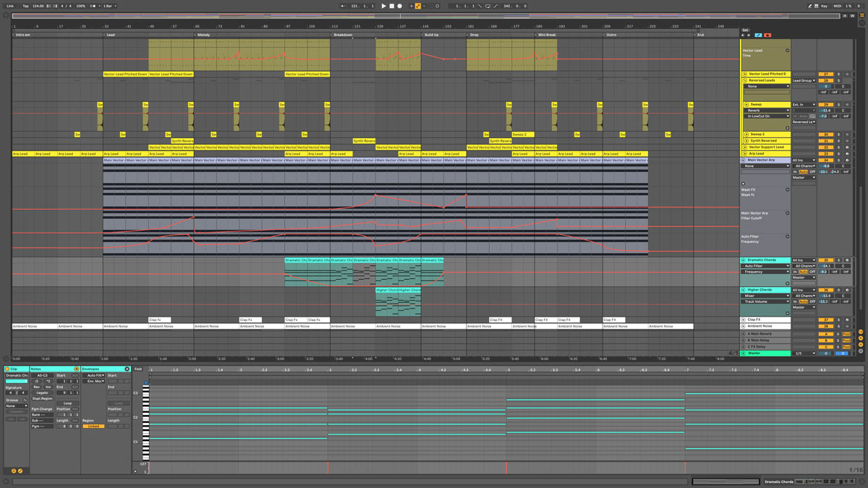The width and height of the screenshot is (868, 488).
Task: Click the Stop button in transport
Action: tap(391, 6)
